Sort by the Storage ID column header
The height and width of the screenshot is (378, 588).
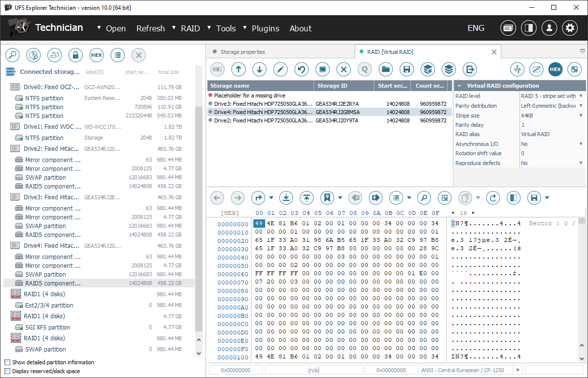344,86
